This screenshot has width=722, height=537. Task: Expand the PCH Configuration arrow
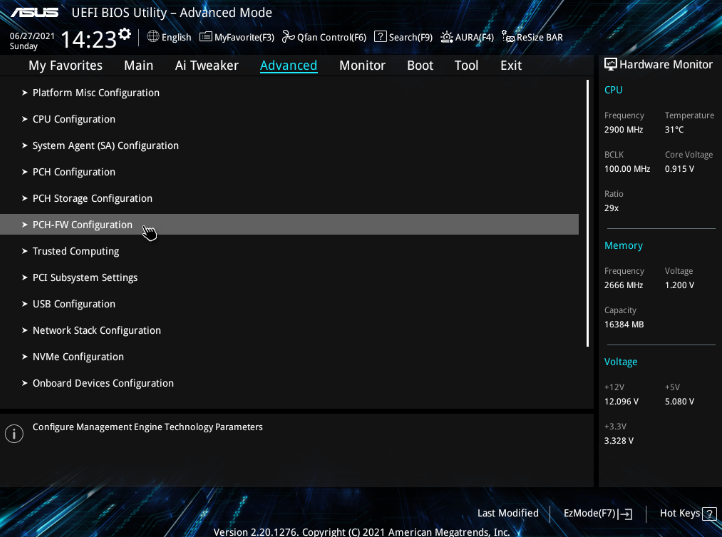coord(24,172)
